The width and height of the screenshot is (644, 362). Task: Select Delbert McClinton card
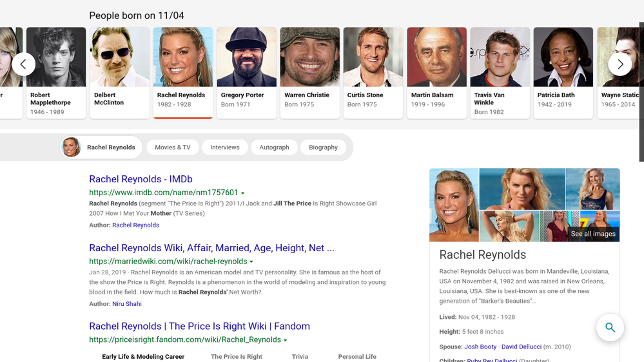coord(119,73)
